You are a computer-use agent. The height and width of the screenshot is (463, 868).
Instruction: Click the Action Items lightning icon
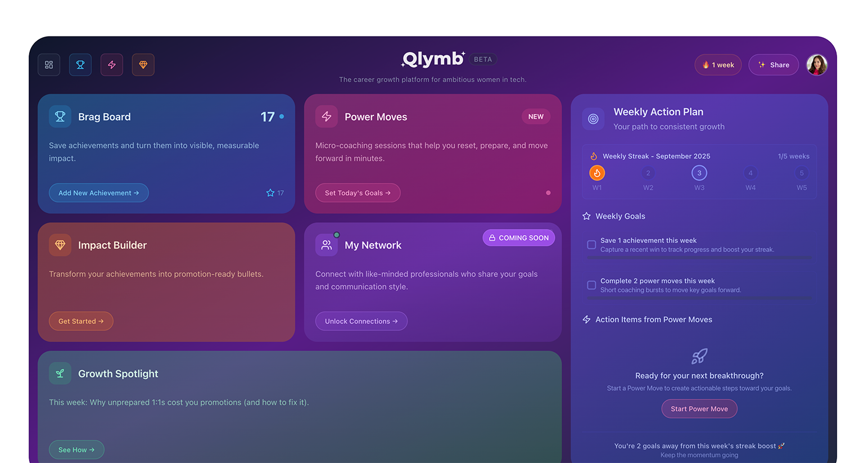(x=586, y=320)
